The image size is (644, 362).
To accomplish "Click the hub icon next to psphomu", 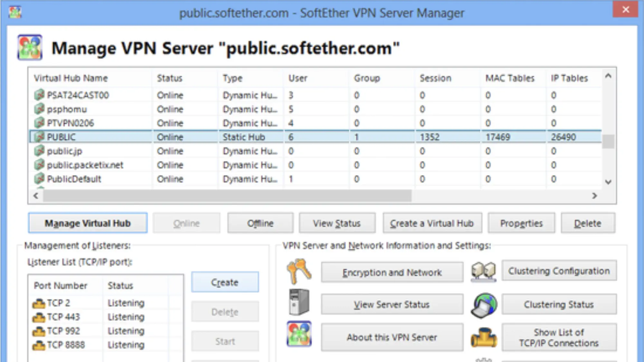I will pyautogui.click(x=39, y=109).
